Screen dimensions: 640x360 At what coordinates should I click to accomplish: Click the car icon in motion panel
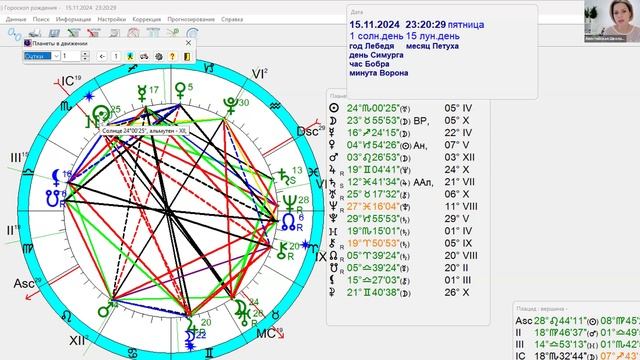coord(144,56)
